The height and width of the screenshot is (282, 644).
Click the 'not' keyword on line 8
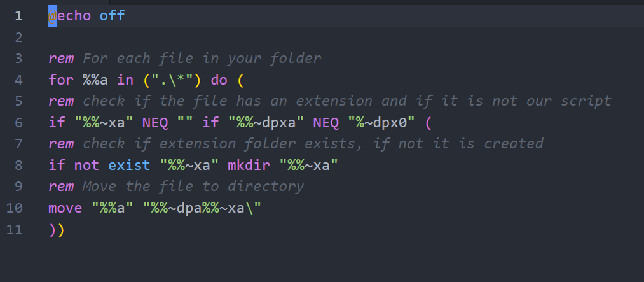click(86, 166)
